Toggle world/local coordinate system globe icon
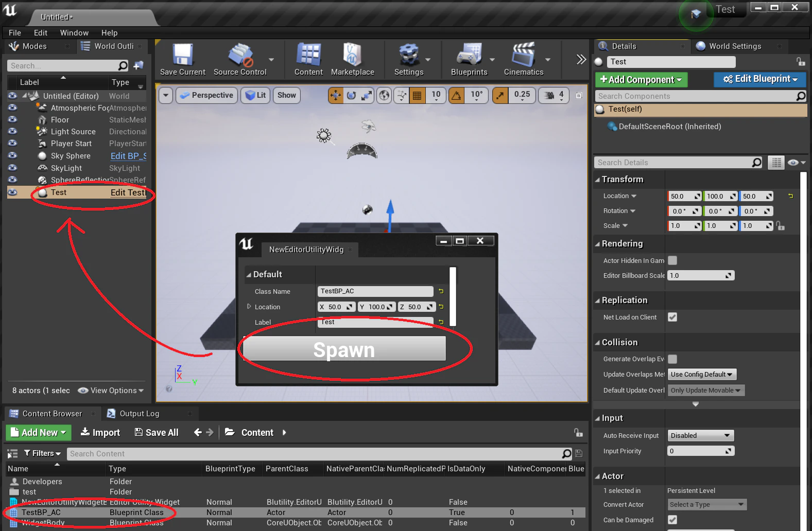This screenshot has width=812, height=531. pos(384,95)
